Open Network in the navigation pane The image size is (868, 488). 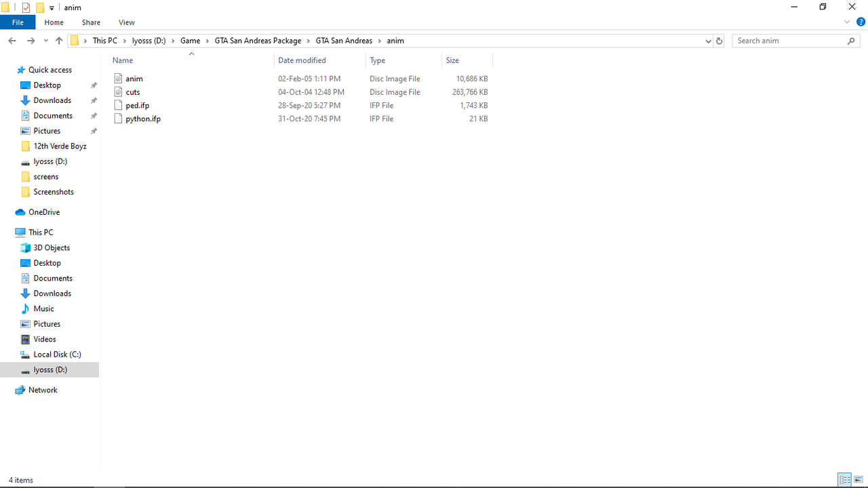click(43, 390)
